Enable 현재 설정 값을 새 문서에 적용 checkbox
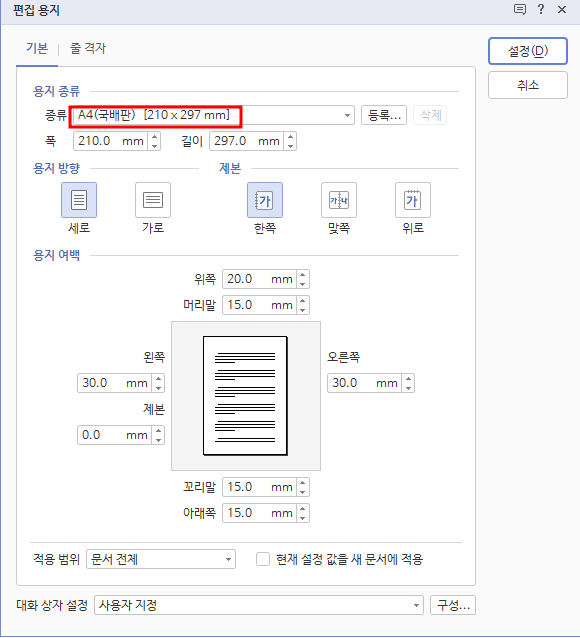 coord(263,559)
